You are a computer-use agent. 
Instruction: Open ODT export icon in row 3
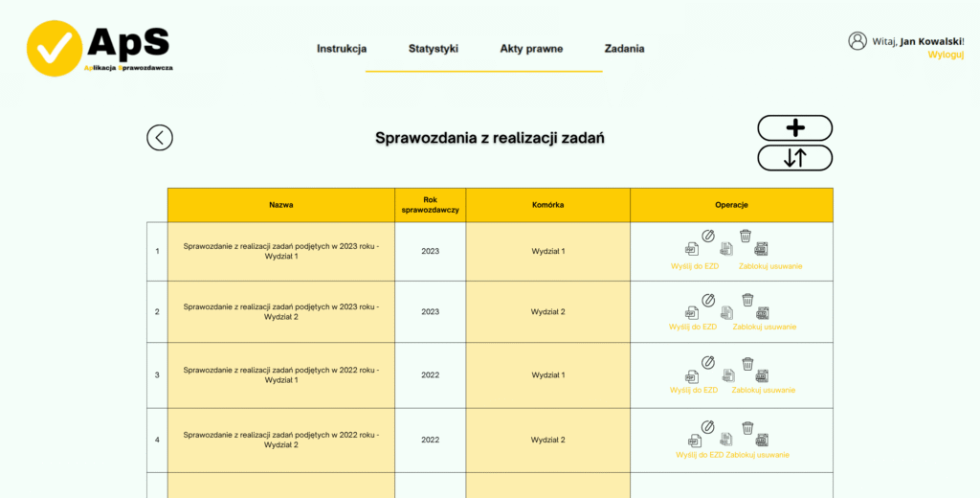pyautogui.click(x=761, y=376)
